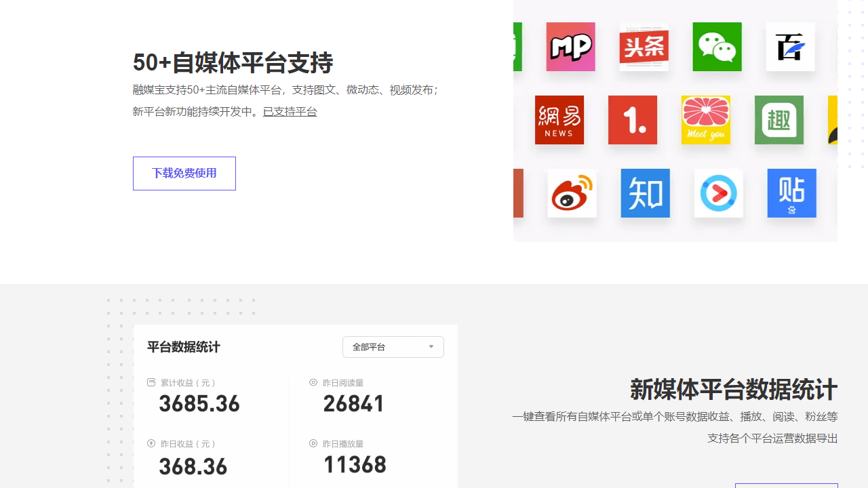Click the 累计收益 earnings stat icon

151,382
